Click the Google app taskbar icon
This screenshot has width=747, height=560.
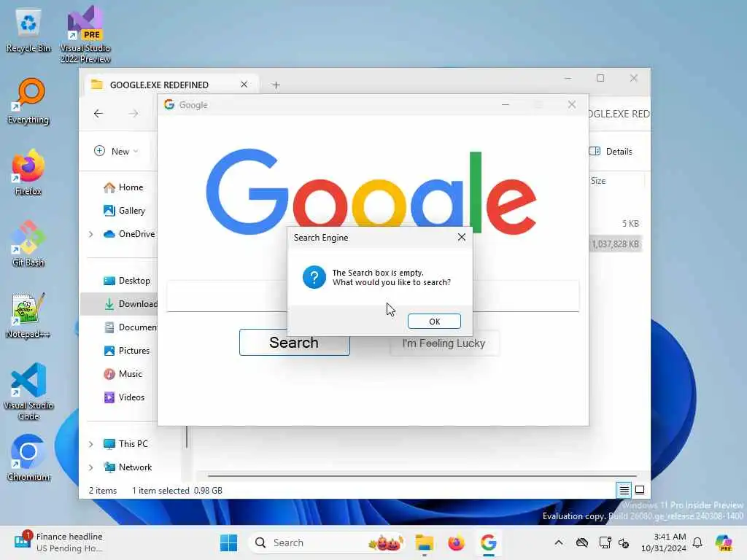pos(488,542)
